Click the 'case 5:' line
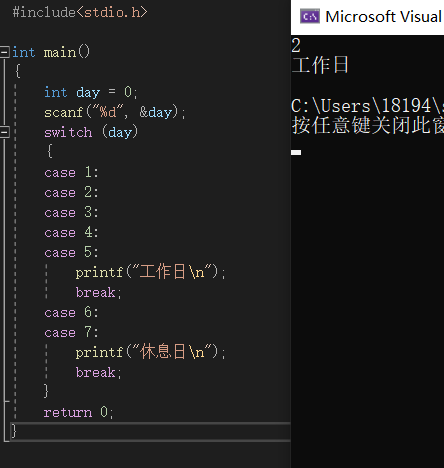 tap(71, 253)
